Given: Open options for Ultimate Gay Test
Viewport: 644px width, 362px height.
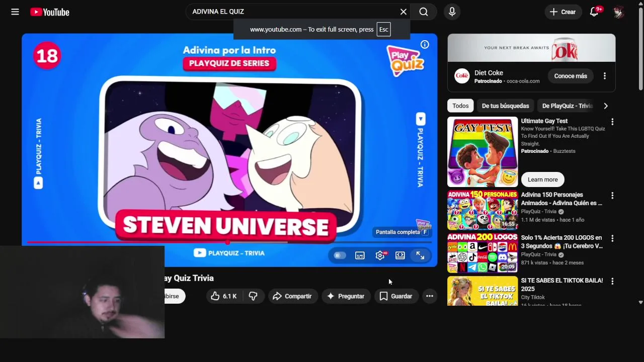Looking at the screenshot, I should point(612,122).
